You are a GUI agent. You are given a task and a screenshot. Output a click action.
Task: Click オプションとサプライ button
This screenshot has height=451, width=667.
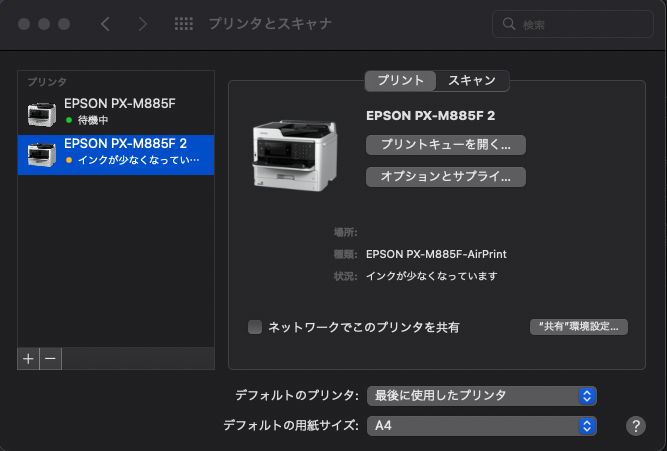446,177
